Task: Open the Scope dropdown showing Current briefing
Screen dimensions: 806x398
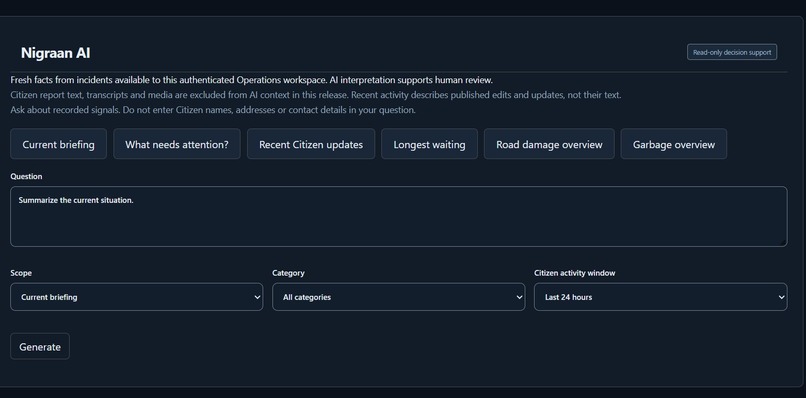Action: click(137, 297)
